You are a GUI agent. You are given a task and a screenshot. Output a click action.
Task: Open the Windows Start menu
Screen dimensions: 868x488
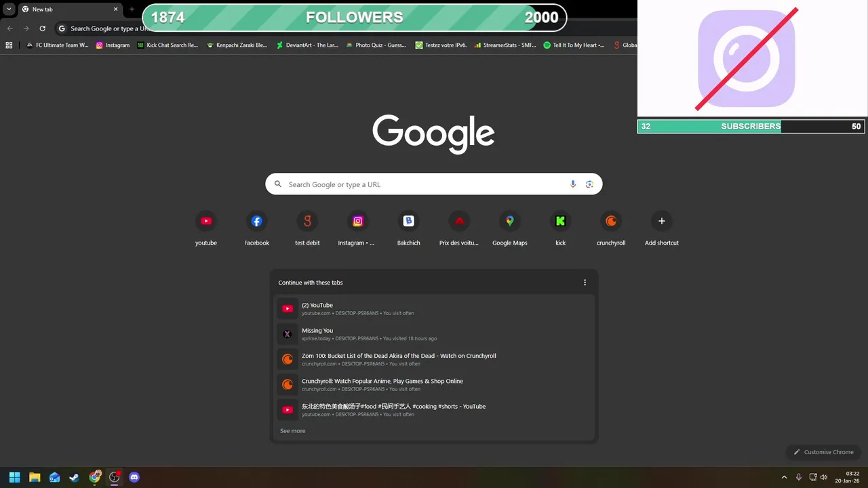[x=15, y=477]
